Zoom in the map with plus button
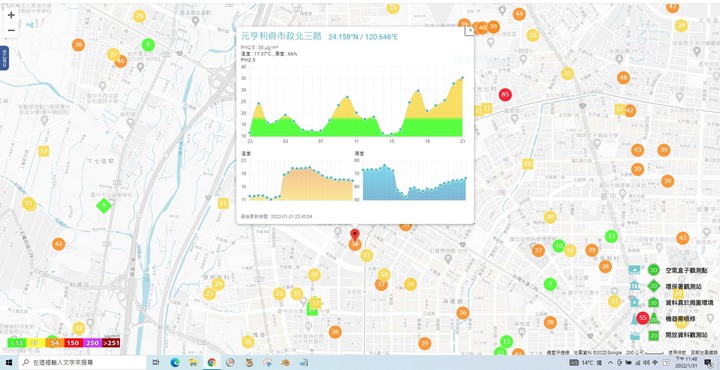The height and width of the screenshot is (370, 720). (11, 15)
